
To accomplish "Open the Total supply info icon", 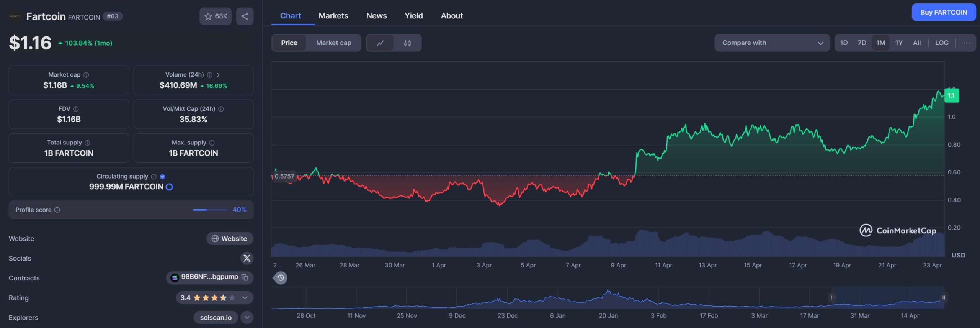I will [x=87, y=143].
